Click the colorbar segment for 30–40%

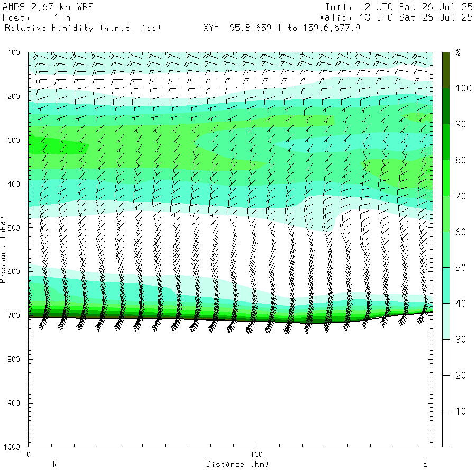pyautogui.click(x=446, y=321)
